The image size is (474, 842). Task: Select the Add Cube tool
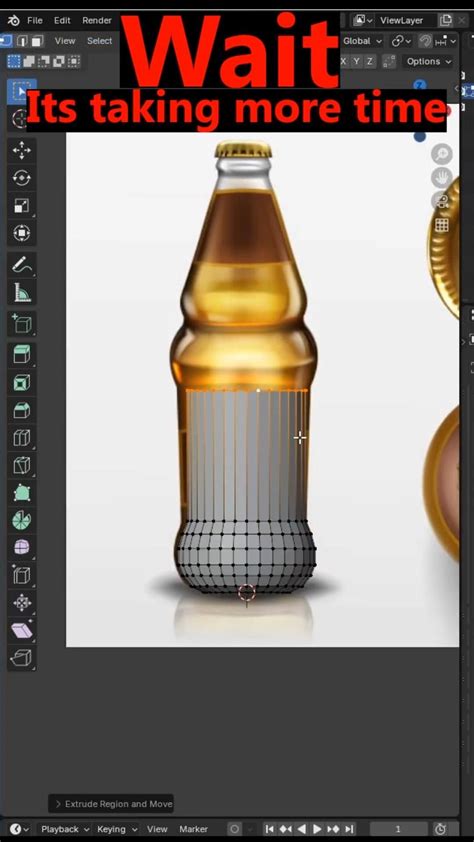point(21,324)
